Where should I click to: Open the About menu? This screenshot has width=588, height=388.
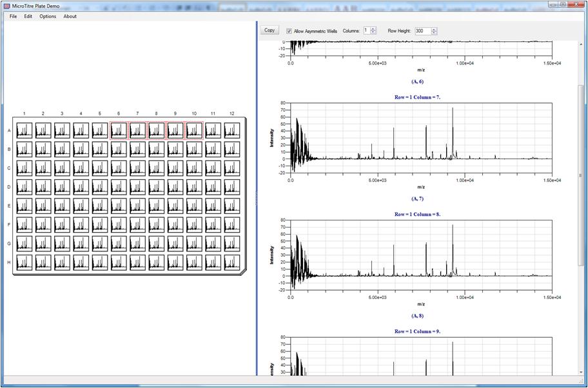click(x=70, y=16)
